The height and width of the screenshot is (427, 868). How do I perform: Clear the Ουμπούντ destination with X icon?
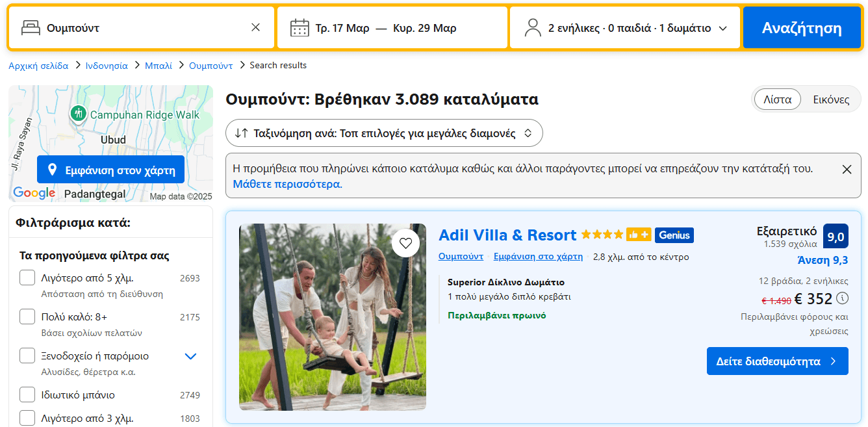tap(255, 27)
